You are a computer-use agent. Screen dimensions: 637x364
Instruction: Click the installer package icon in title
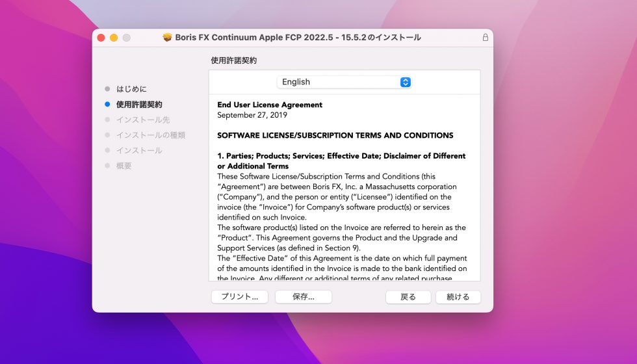tap(167, 38)
